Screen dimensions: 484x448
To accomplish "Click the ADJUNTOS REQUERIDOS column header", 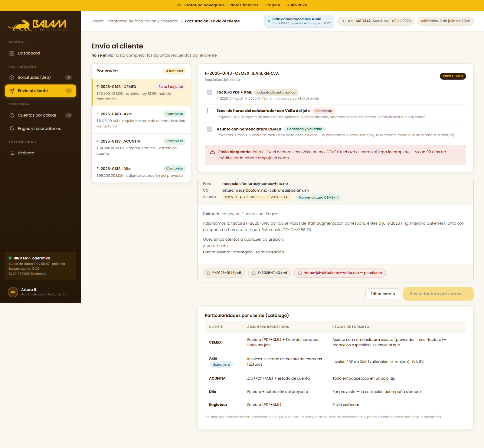I will click(268, 327).
